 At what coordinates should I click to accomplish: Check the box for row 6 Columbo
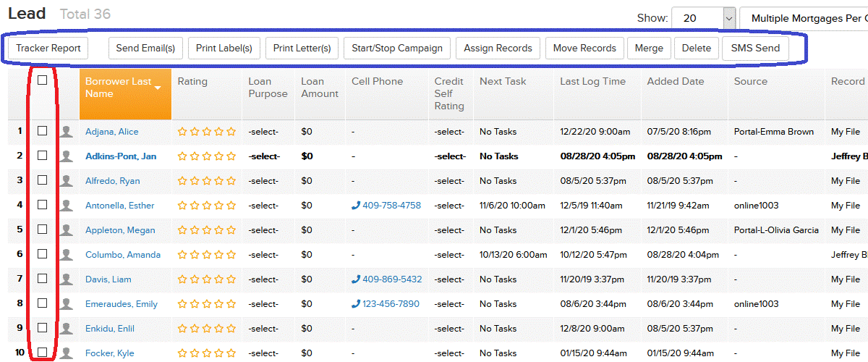pyautogui.click(x=43, y=254)
